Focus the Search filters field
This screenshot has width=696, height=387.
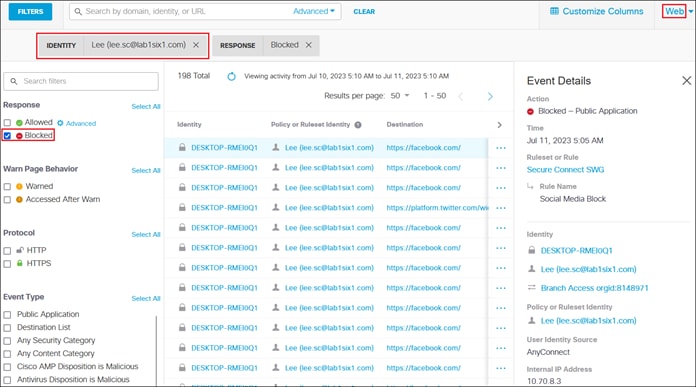[x=81, y=81]
